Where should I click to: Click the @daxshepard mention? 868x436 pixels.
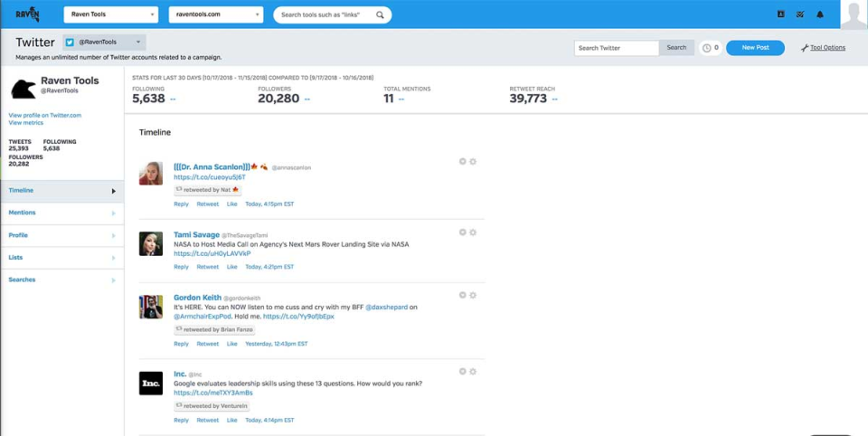click(x=386, y=307)
